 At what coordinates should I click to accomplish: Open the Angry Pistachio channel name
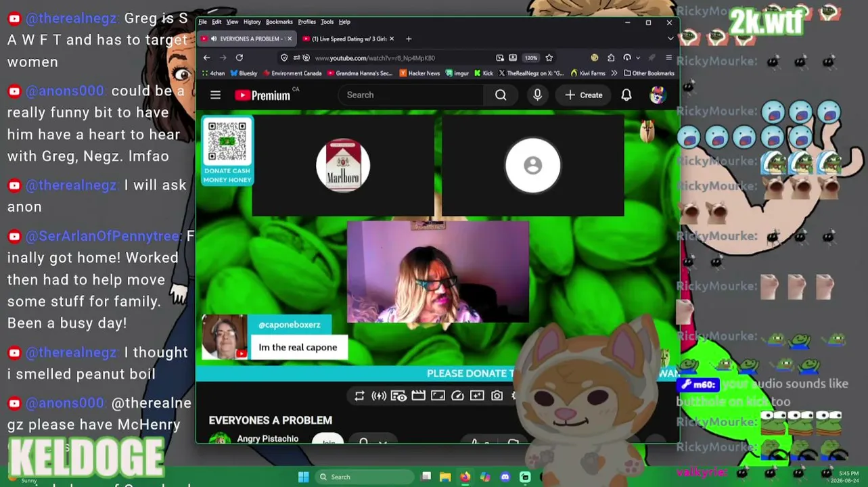[x=267, y=439]
